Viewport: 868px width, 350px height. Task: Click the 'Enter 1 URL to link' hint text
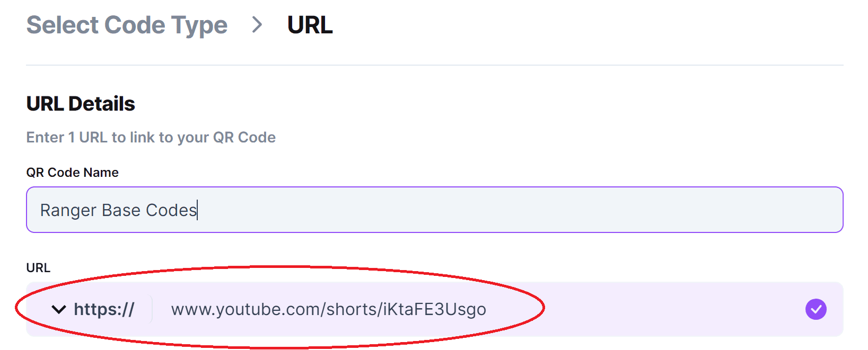click(151, 137)
